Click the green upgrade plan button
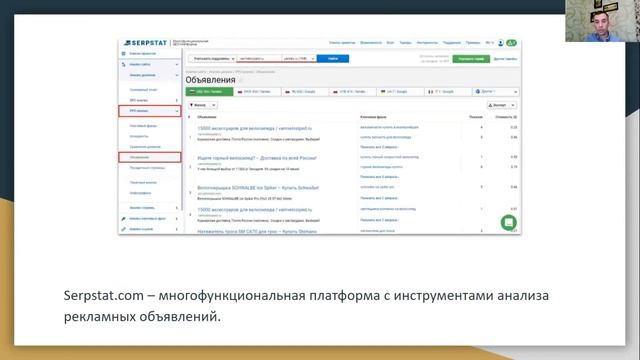The width and height of the screenshot is (640, 360). (x=471, y=59)
